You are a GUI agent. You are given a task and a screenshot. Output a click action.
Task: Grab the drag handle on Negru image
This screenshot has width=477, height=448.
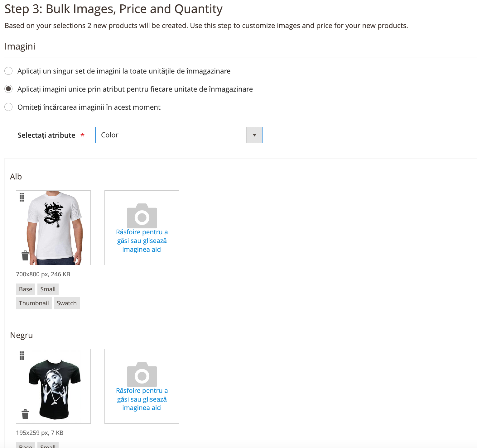point(22,355)
